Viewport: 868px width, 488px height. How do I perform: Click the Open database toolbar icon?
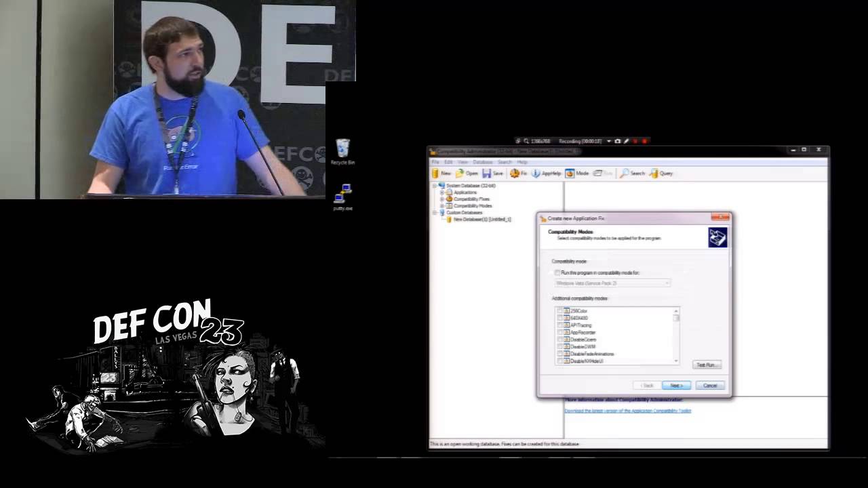460,174
